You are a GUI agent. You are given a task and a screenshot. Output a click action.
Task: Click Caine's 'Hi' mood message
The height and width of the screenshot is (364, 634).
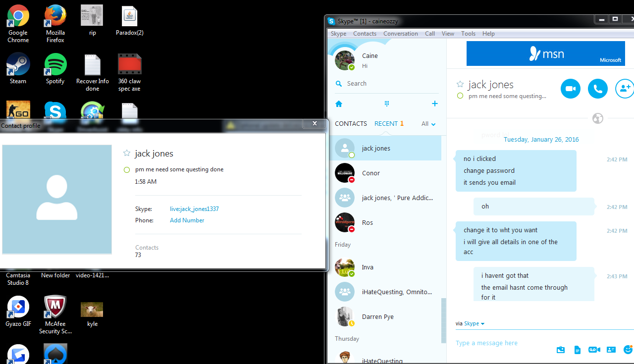365,66
